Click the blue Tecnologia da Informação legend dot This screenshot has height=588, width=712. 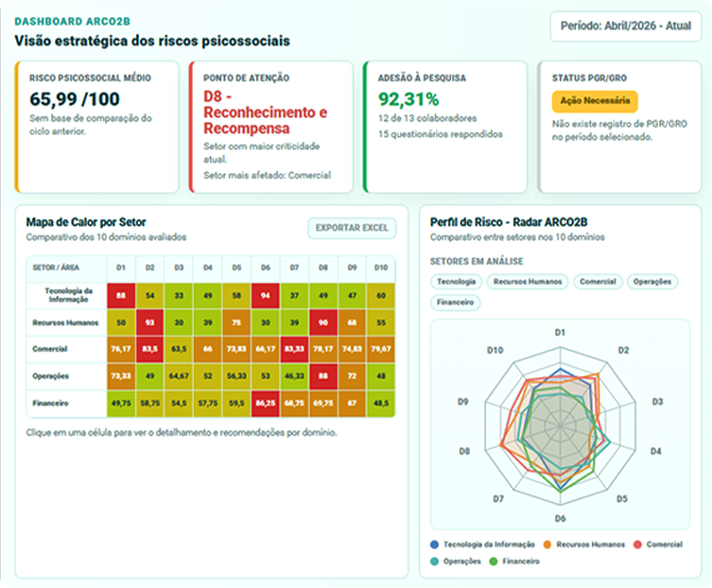tap(435, 545)
